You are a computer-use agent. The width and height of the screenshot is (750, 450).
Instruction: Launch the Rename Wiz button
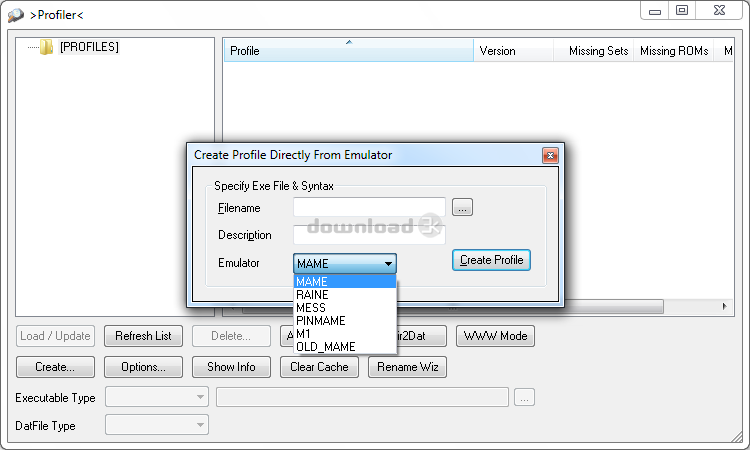pyautogui.click(x=407, y=367)
